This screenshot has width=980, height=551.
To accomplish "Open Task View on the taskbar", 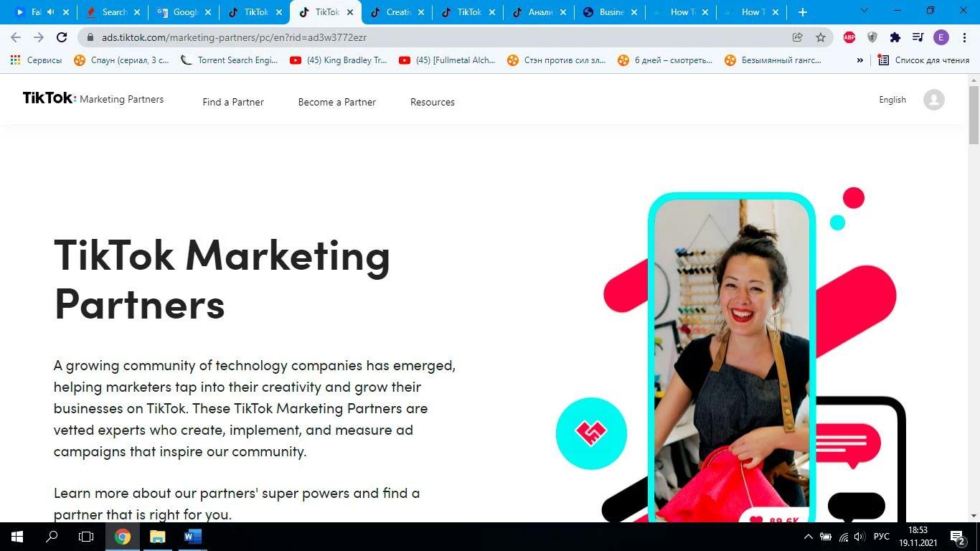I will tap(86, 537).
